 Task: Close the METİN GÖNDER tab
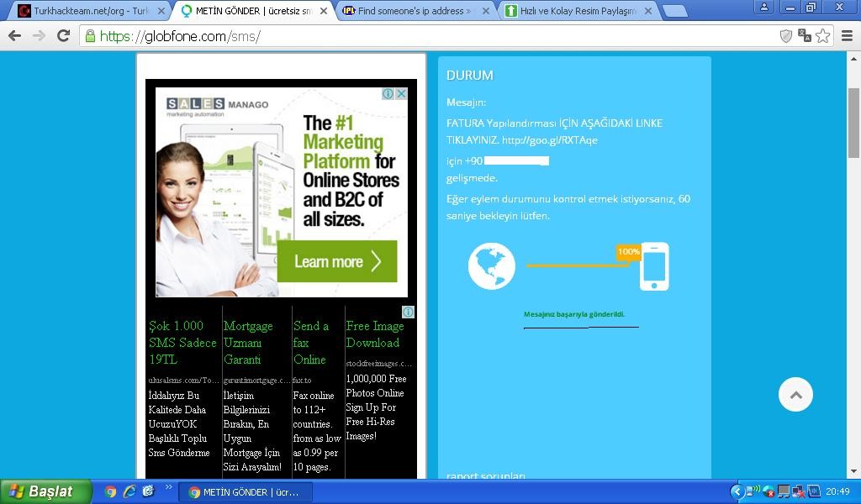[324, 11]
